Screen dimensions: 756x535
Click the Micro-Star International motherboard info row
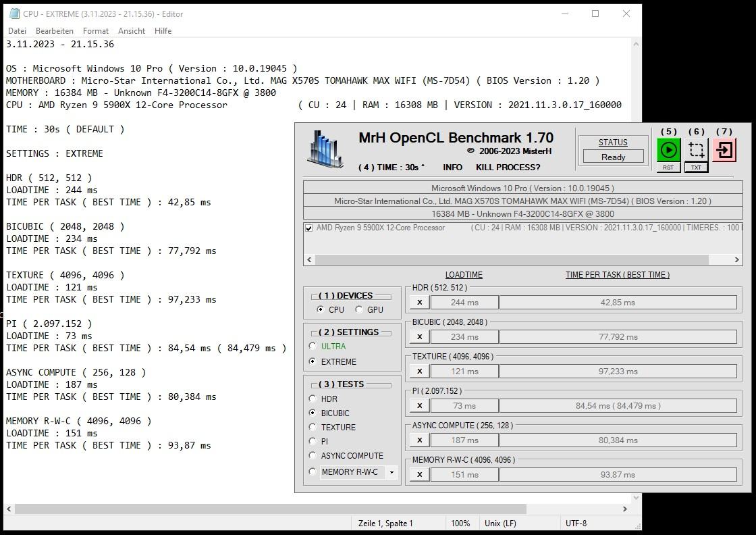click(x=522, y=201)
